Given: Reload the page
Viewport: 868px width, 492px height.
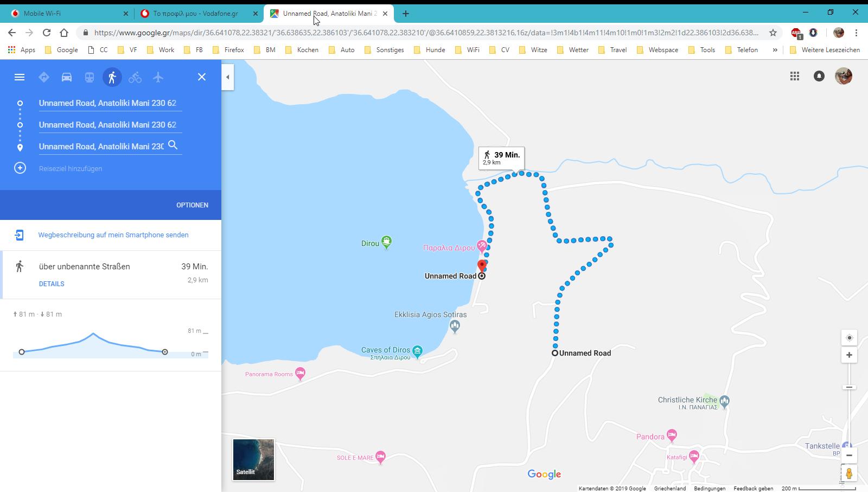Looking at the screenshot, I should tap(47, 33).
